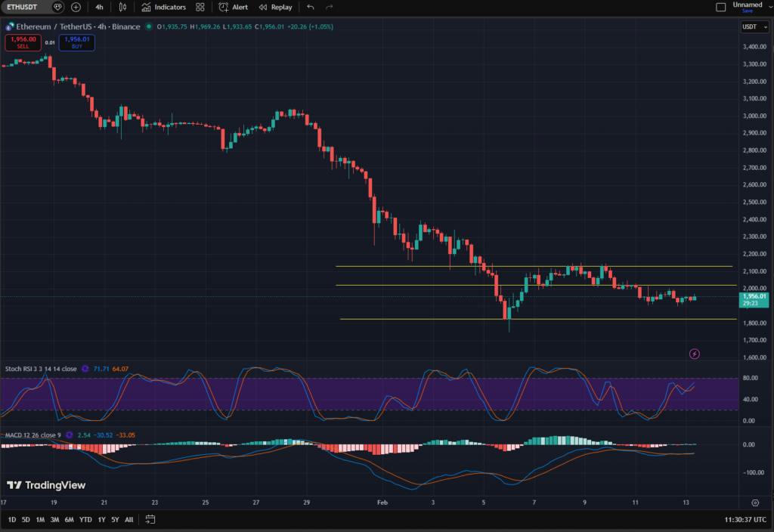Open the go-to-date calendar icon
Image resolution: width=774 pixels, height=532 pixels.
[150, 520]
